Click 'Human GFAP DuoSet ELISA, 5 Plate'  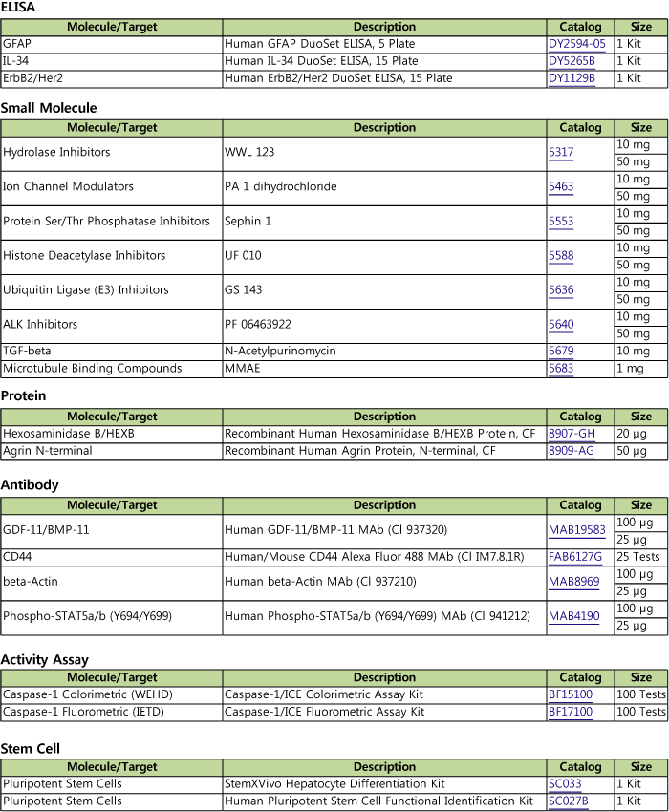pos(320,44)
